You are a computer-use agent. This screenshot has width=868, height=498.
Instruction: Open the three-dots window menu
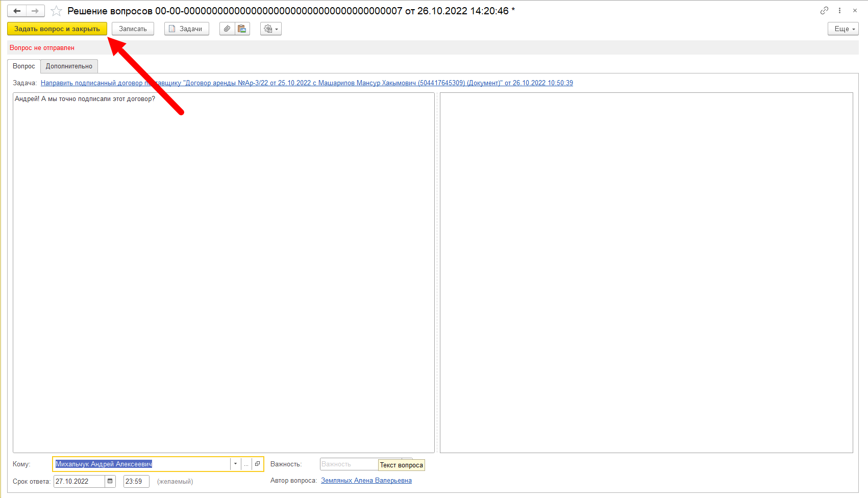tap(839, 10)
